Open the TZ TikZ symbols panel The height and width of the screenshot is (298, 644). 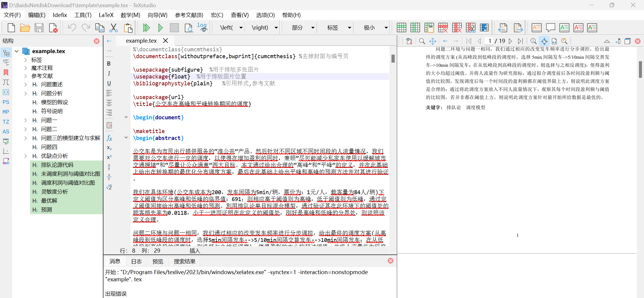6,122
